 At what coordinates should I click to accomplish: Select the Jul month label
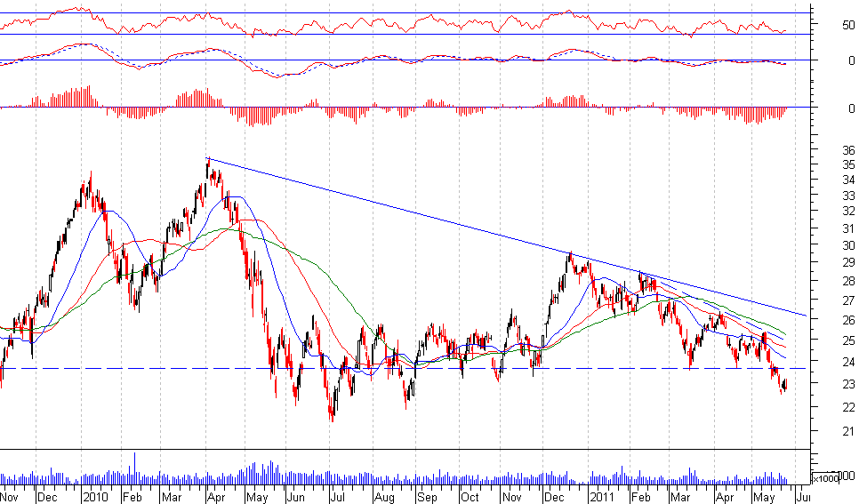(x=338, y=498)
